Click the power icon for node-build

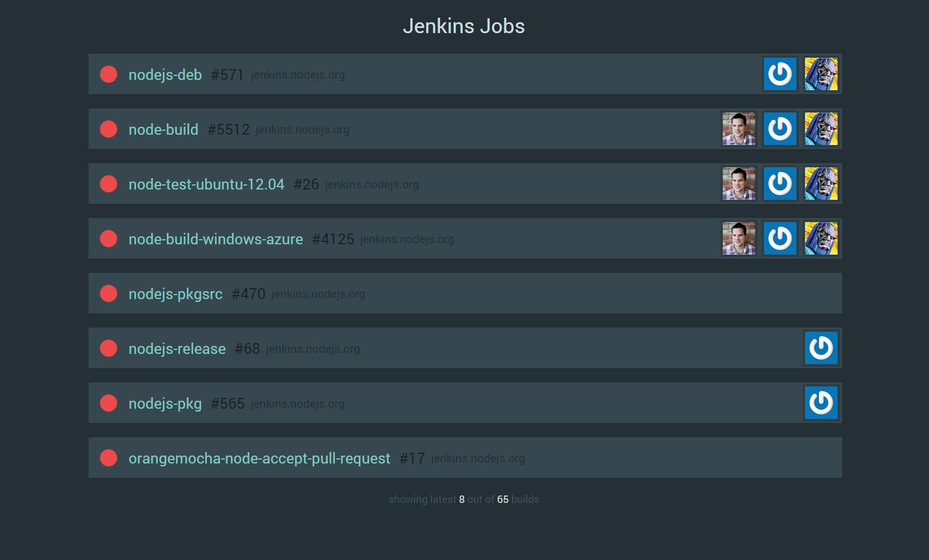point(780,129)
